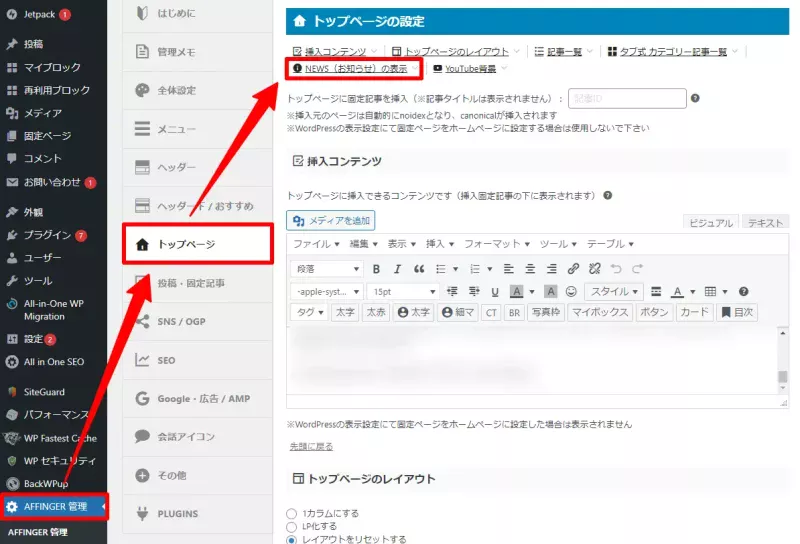This screenshot has height=544, width=800.
Task: Expand table options dropdown arrow
Action: coord(724,291)
